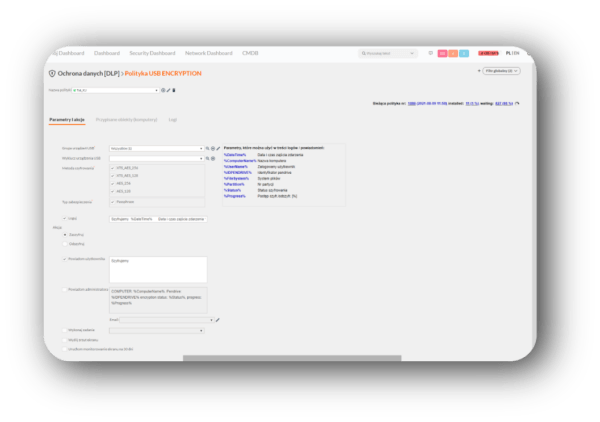Switch language to EN
Screen dimensions: 600x422
tap(516, 53)
